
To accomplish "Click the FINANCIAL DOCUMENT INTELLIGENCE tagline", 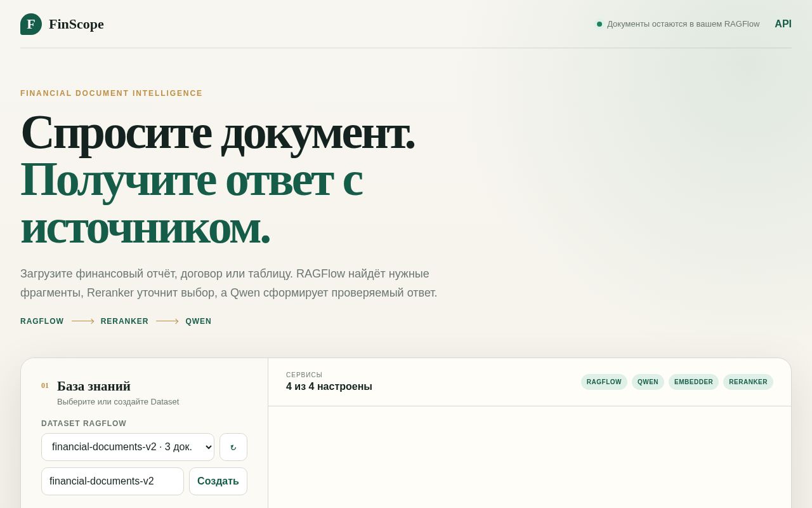I will point(112,93).
